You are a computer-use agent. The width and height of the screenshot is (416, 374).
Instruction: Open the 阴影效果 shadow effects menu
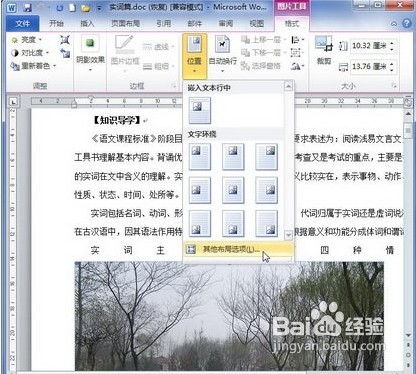[90, 54]
